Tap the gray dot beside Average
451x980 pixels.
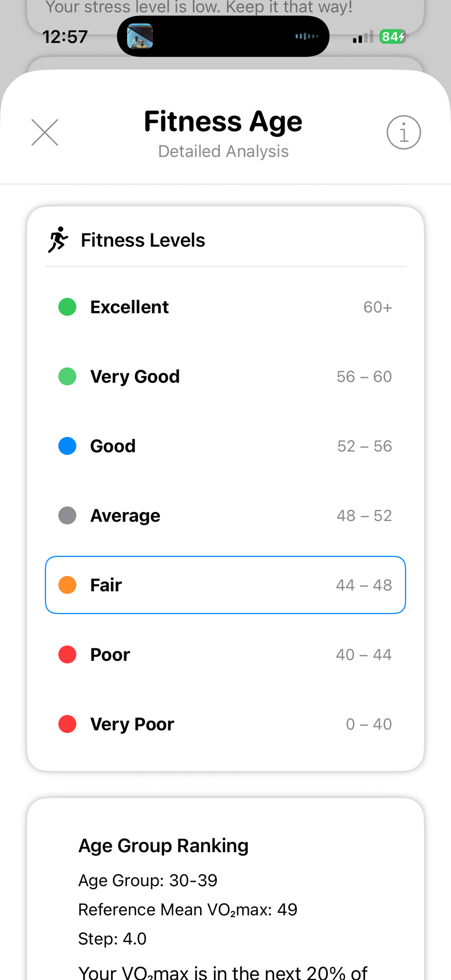pos(68,515)
